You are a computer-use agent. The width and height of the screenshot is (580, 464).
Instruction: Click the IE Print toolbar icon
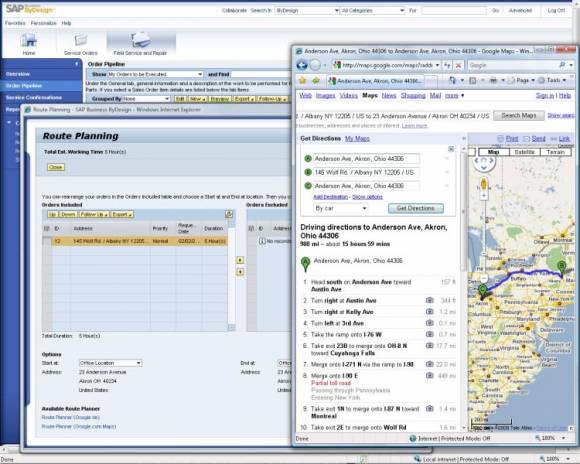coord(493,80)
